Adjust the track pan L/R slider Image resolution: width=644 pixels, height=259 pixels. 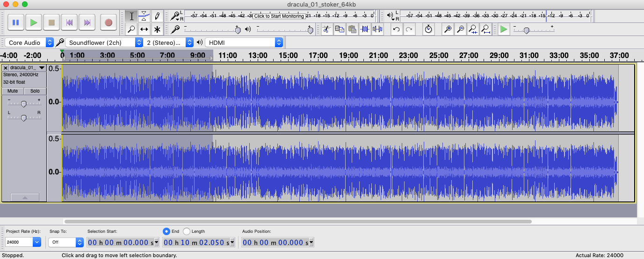(23, 117)
